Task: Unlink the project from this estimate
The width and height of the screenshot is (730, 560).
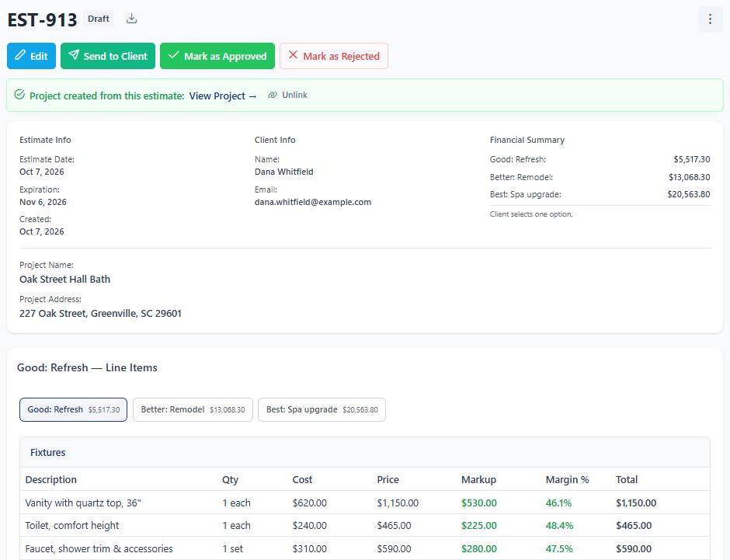Action: pos(287,95)
